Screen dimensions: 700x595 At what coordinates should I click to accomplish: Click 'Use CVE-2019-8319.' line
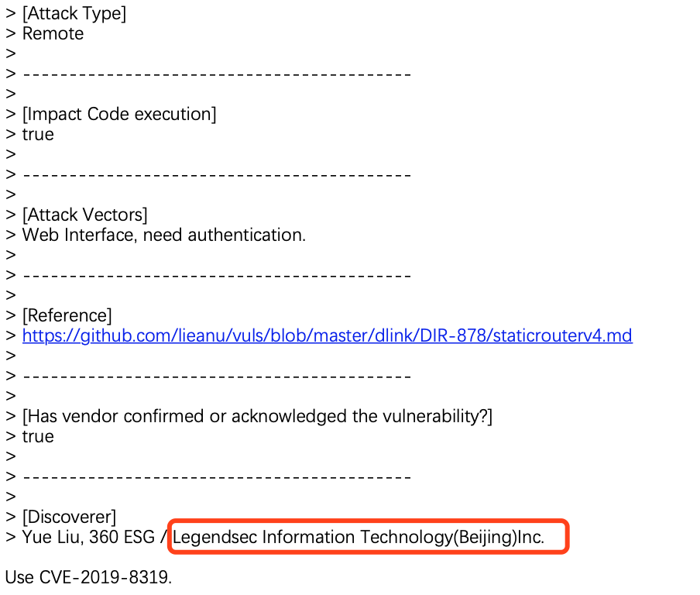88,577
